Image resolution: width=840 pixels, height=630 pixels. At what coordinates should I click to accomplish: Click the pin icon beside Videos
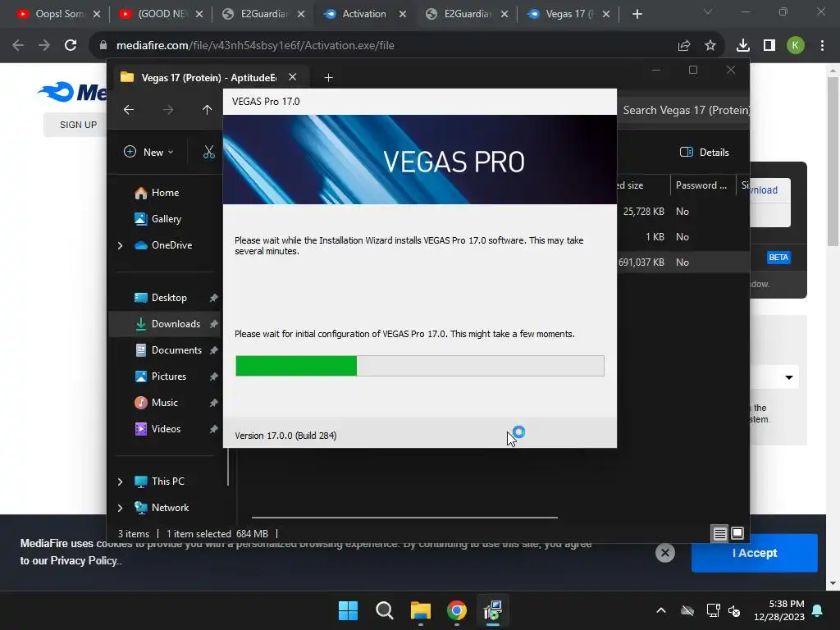(213, 429)
